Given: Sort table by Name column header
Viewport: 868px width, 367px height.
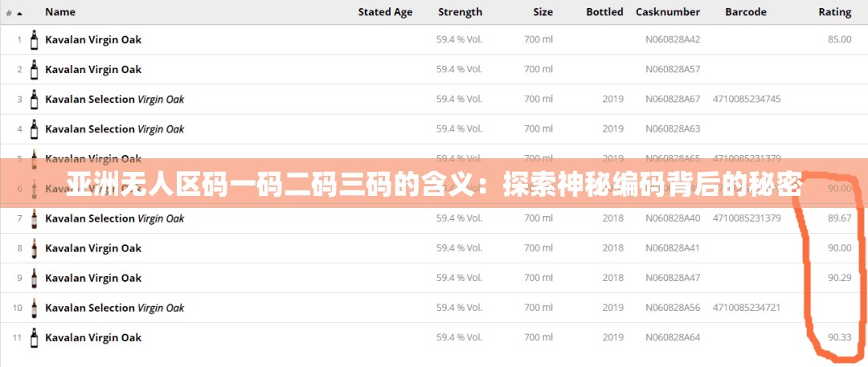Looking at the screenshot, I should point(60,12).
